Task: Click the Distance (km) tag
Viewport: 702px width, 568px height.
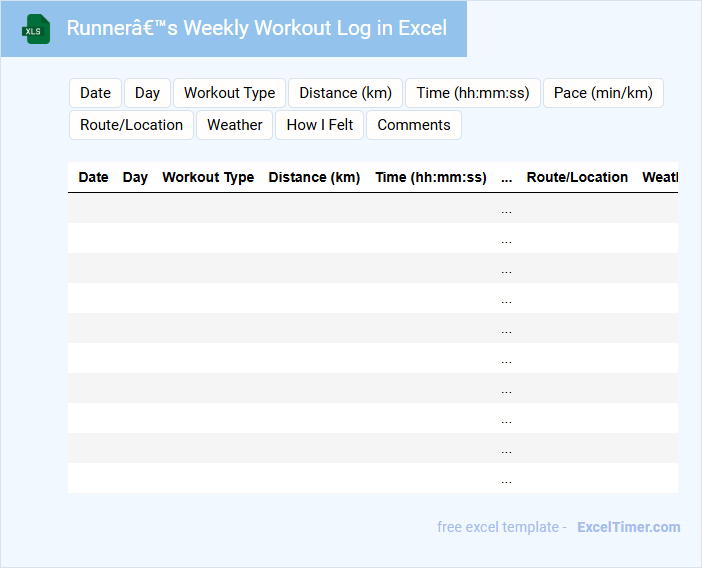Action: click(x=345, y=93)
